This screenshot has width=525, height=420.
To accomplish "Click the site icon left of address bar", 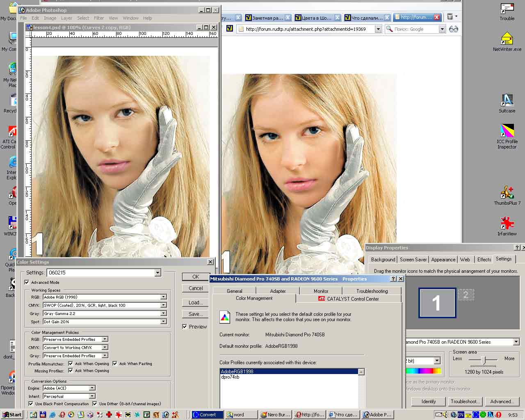I will 230,28.
